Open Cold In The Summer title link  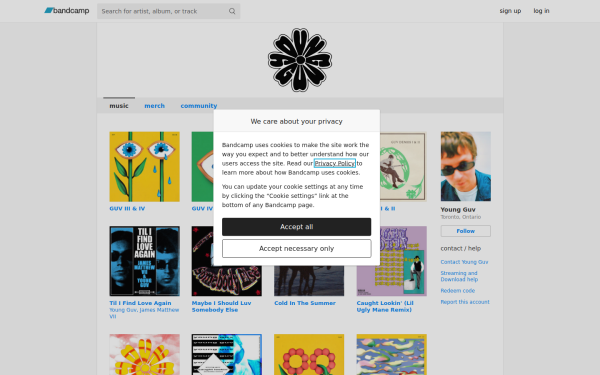[x=305, y=303]
